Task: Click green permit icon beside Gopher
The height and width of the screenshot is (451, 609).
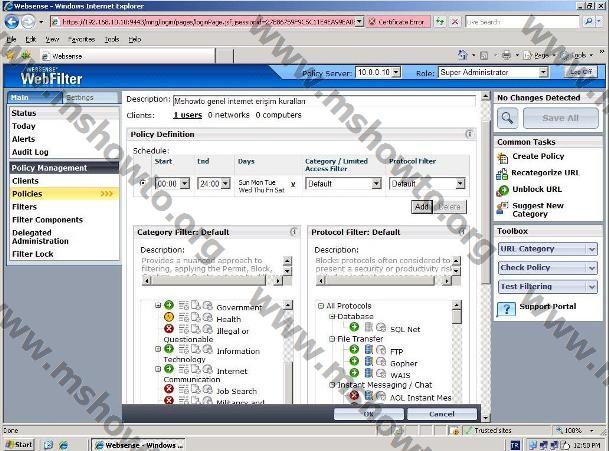Action: [354, 361]
